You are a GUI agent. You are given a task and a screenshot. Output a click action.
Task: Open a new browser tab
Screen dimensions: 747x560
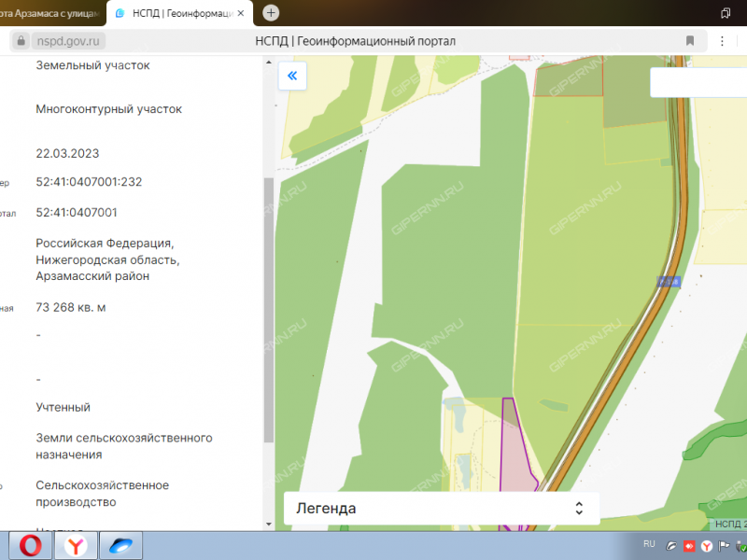click(x=271, y=13)
